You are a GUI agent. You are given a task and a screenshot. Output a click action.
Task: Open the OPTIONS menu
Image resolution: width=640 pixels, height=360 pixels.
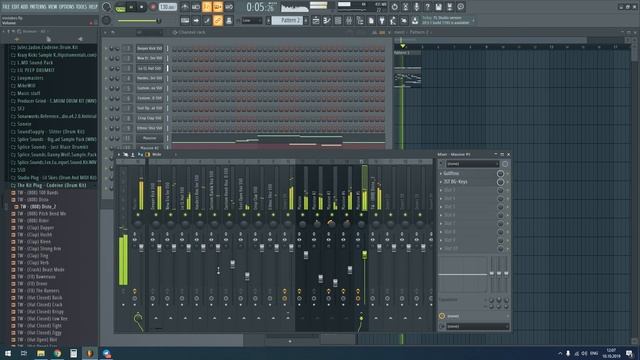67,7
